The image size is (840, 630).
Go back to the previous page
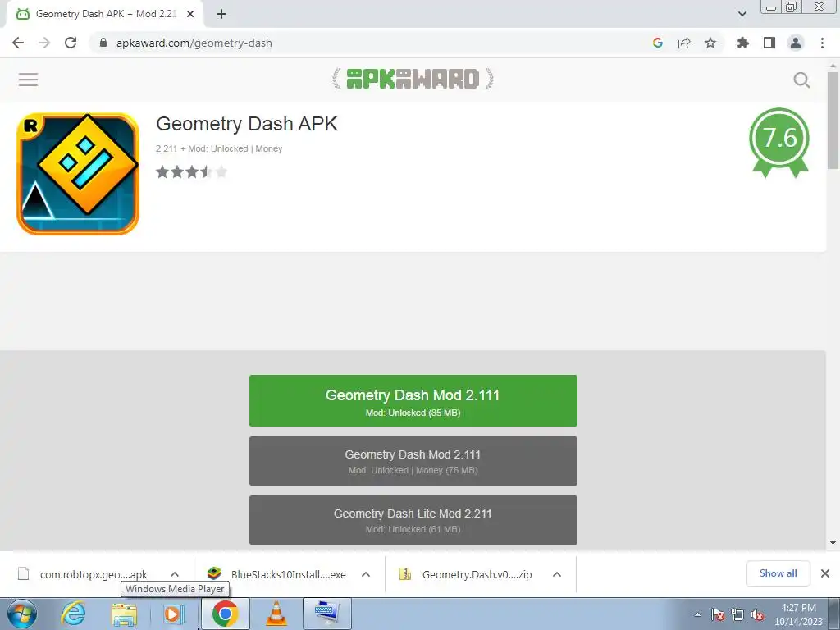(18, 43)
